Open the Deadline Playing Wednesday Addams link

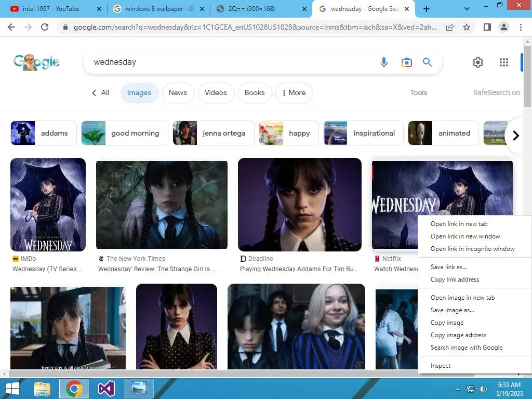tap(299, 269)
